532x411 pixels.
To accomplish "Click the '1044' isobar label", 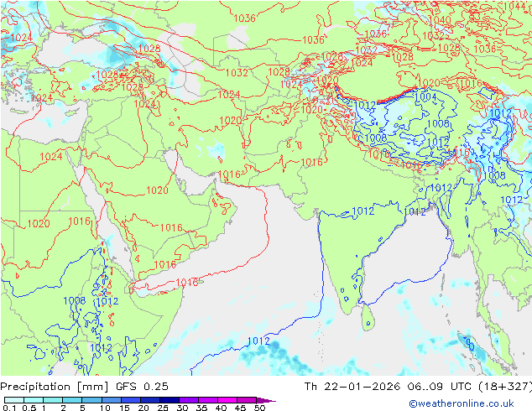I will tap(515, 6).
